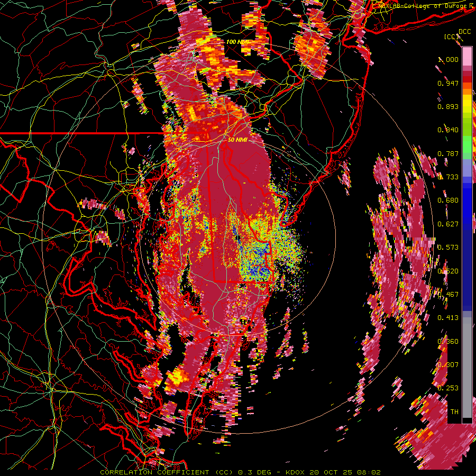The width and height of the screenshot is (476, 476).
Task: Pick the light pink swatch at top of color bar
Action: coord(467,57)
